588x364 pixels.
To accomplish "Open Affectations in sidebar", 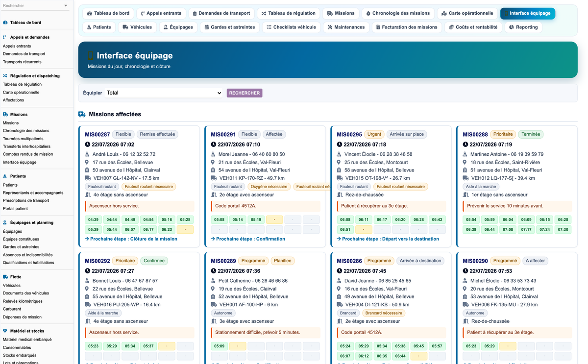I will pos(14,100).
